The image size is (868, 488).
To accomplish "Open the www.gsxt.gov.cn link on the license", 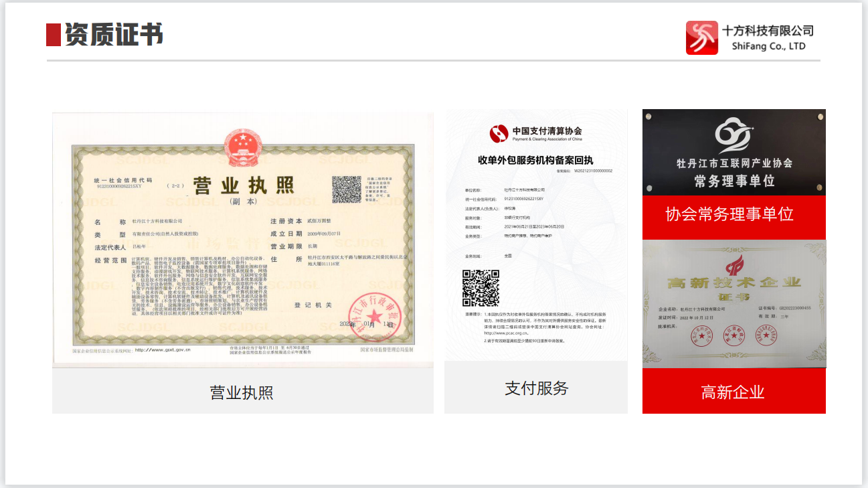I will 163,349.
